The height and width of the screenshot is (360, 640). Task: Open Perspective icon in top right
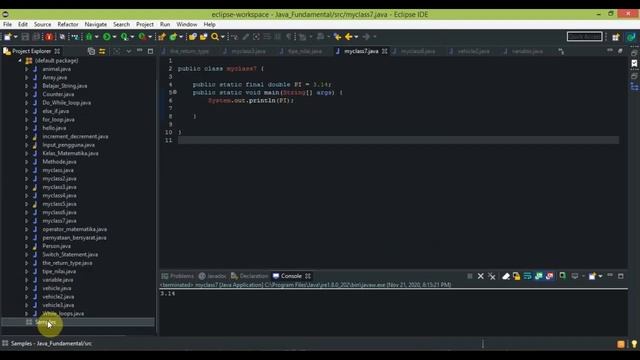pos(616,37)
